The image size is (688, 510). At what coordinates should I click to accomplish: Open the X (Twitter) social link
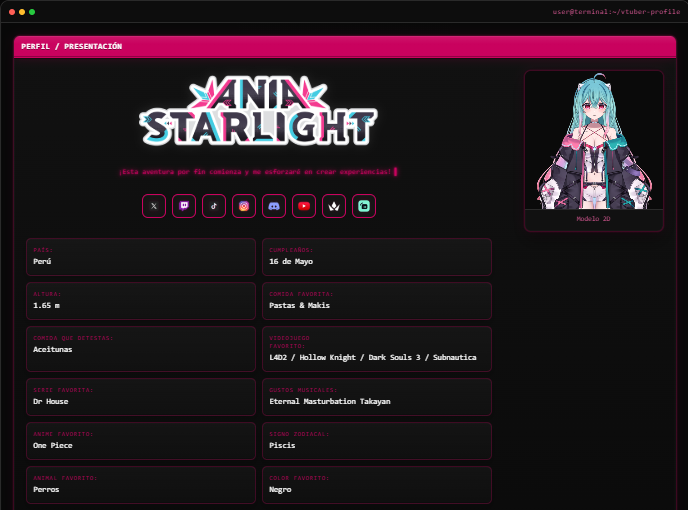[x=154, y=206]
